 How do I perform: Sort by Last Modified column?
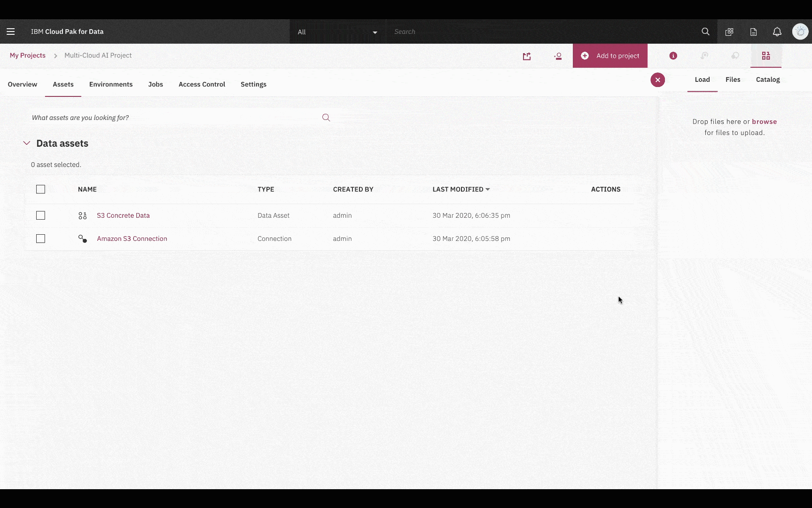coord(461,189)
